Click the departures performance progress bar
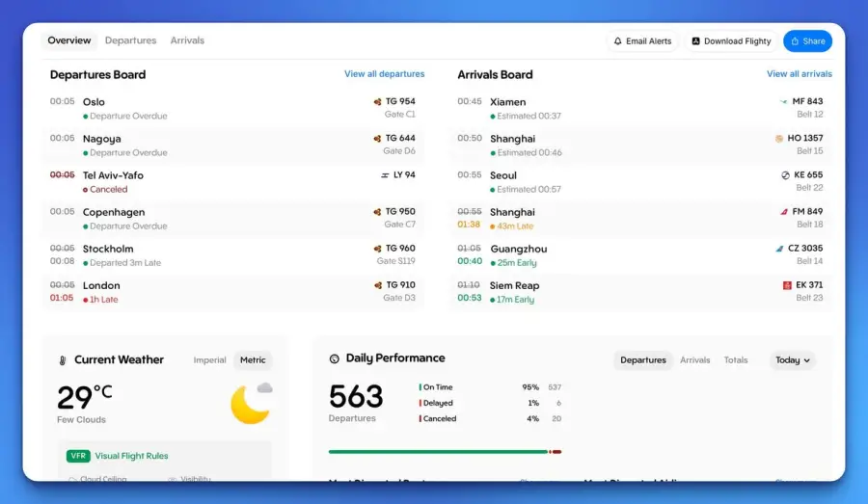The image size is (868, 504). point(445,451)
